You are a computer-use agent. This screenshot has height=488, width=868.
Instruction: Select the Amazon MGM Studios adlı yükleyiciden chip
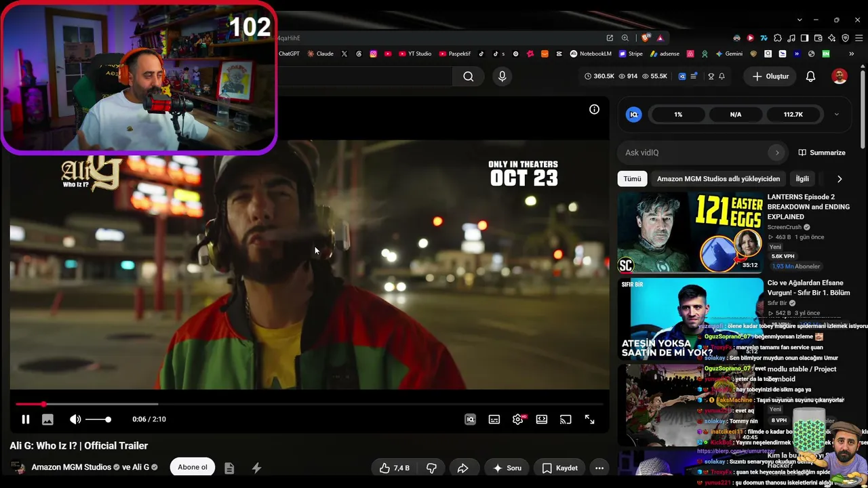coord(718,179)
